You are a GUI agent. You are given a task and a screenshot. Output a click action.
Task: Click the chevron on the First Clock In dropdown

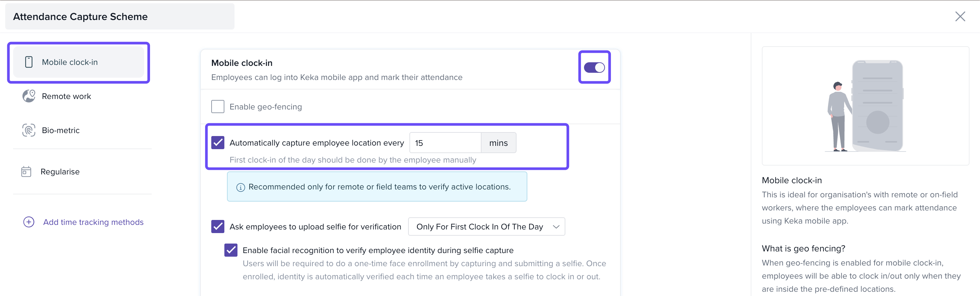[556, 227]
